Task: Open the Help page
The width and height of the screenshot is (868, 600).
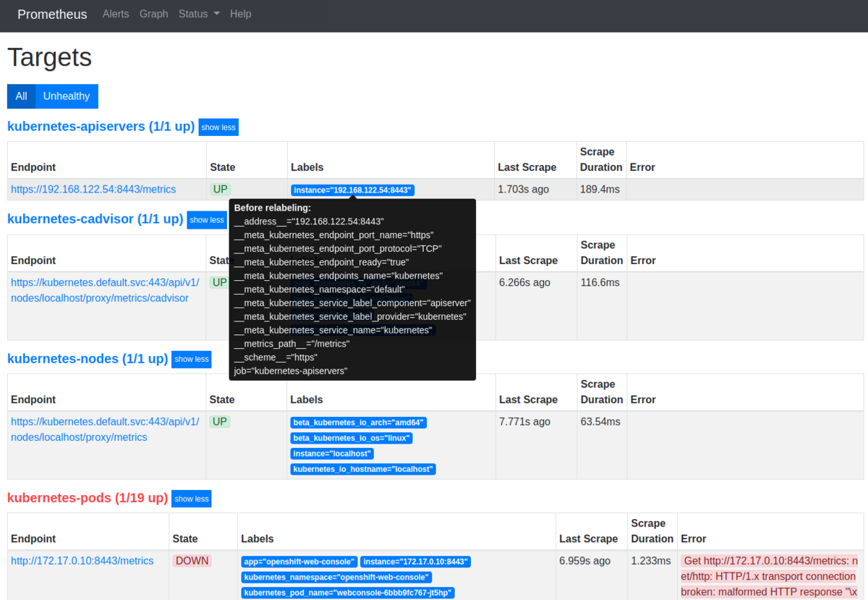Action: (x=241, y=14)
